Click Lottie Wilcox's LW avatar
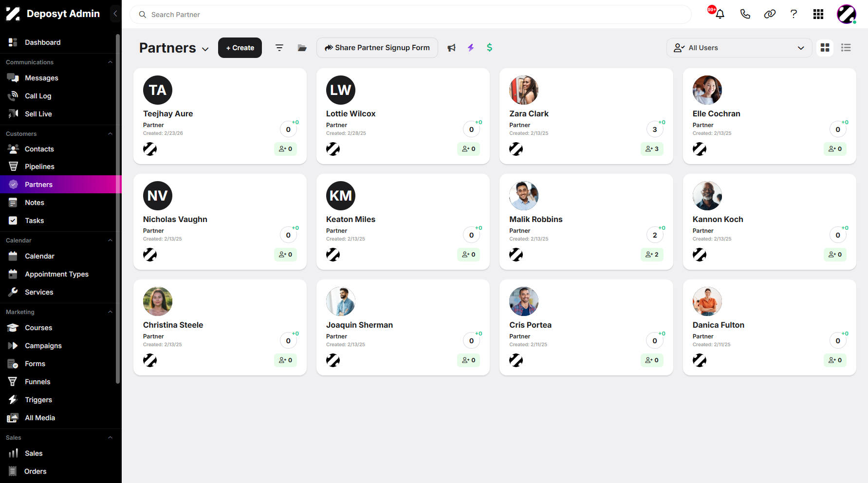The height and width of the screenshot is (483, 868). tap(341, 90)
